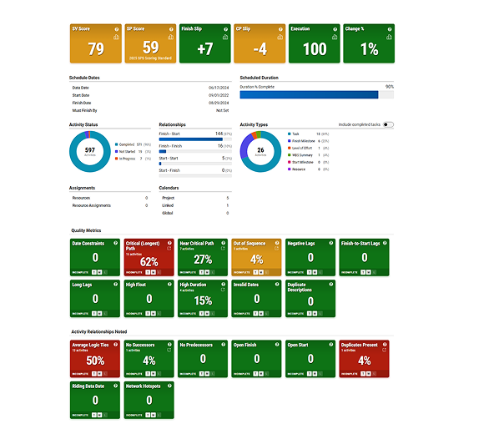Open the 4% No Successors value

point(149,361)
